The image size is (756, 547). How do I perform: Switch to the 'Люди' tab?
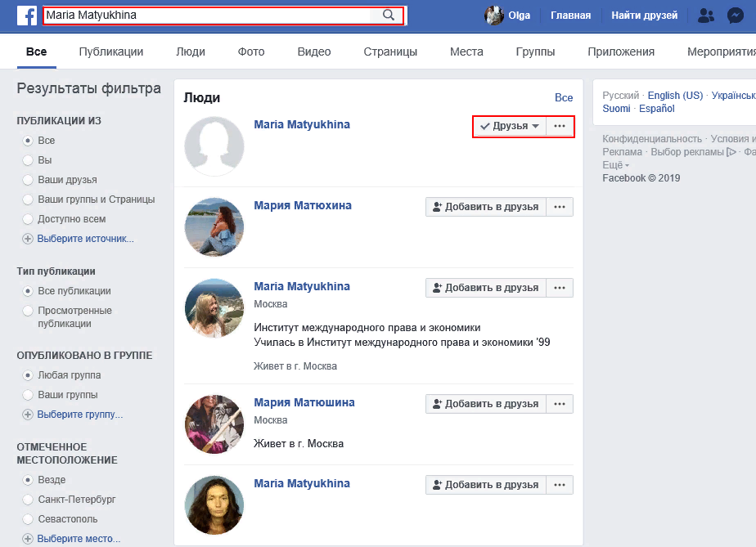point(191,52)
